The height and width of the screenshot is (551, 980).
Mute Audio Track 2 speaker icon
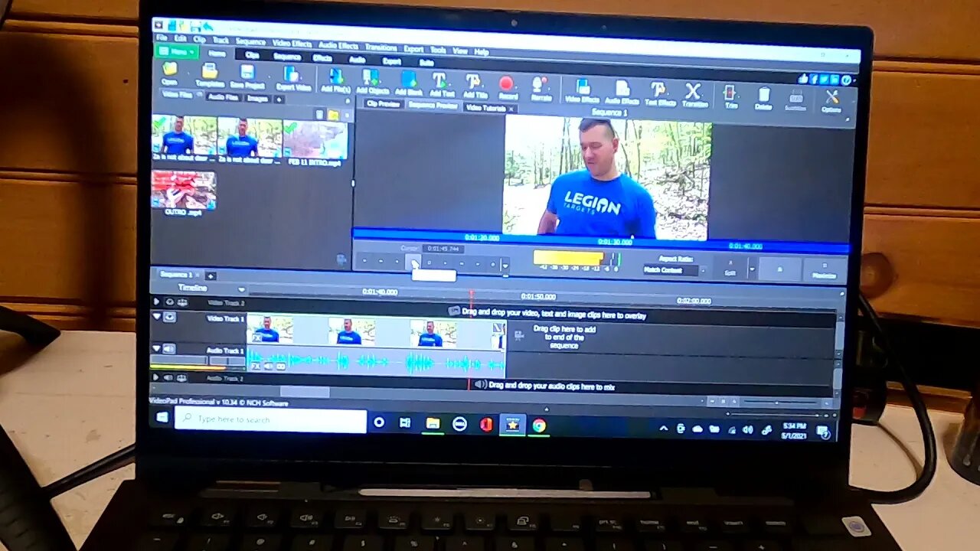[168, 377]
